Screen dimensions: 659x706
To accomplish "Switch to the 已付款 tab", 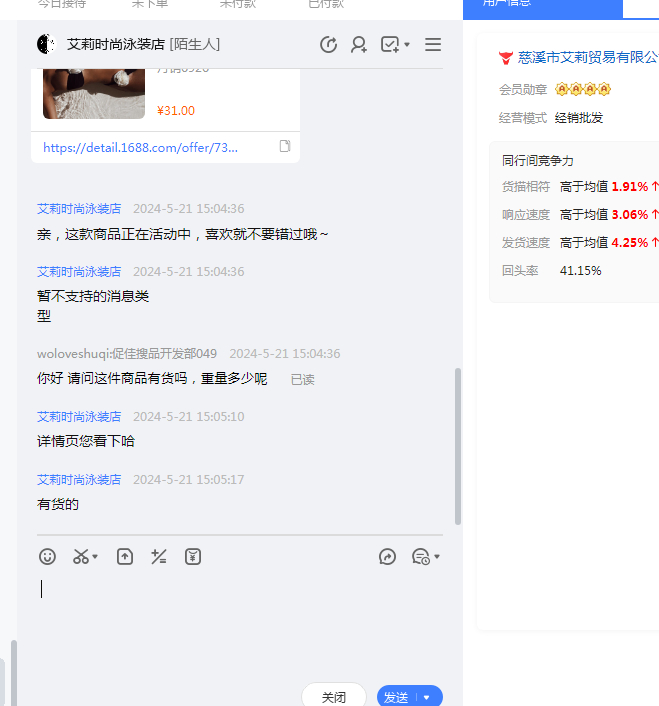I will click(326, 4).
